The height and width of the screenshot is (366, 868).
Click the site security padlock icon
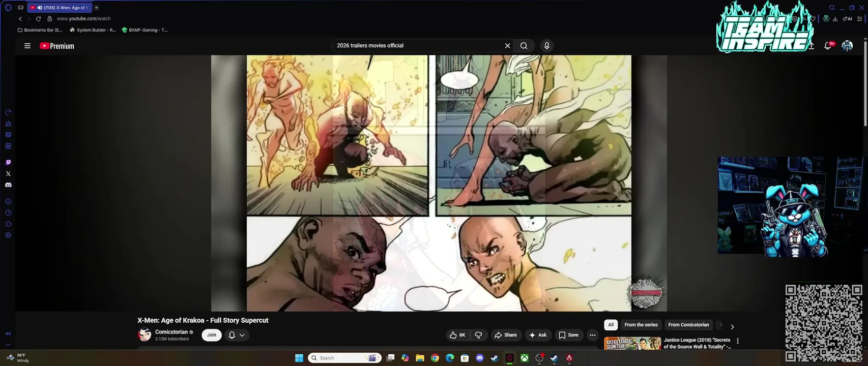coord(49,19)
